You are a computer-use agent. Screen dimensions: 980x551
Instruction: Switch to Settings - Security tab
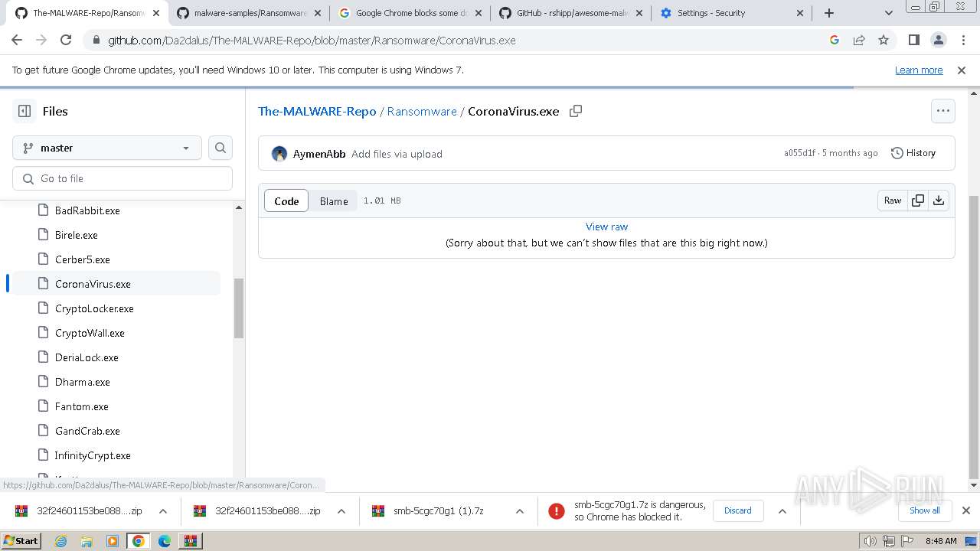(732, 13)
